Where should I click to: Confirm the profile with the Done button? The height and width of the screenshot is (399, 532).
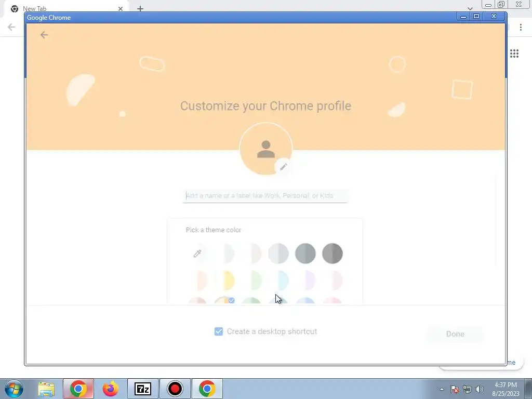click(x=455, y=334)
